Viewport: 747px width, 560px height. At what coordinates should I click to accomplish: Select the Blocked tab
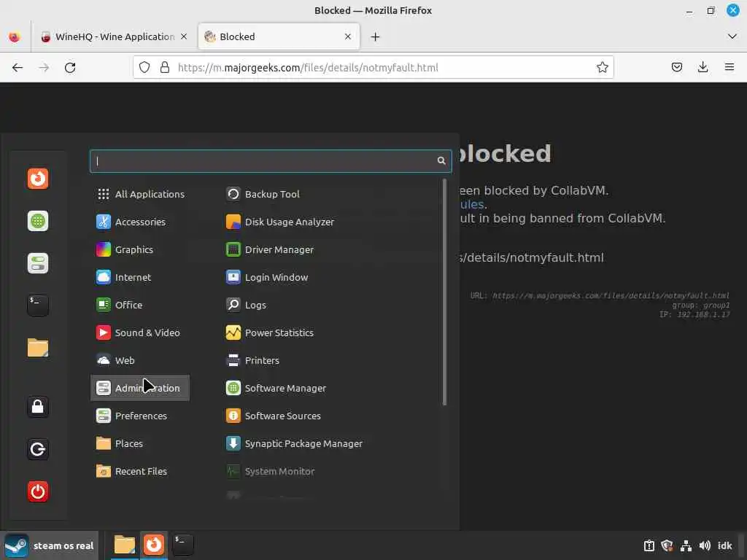279,36
